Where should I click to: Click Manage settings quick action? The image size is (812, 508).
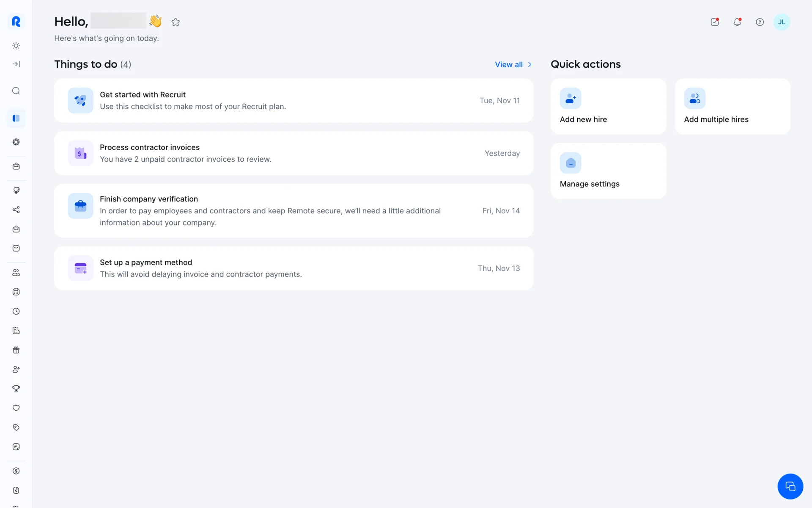608,171
